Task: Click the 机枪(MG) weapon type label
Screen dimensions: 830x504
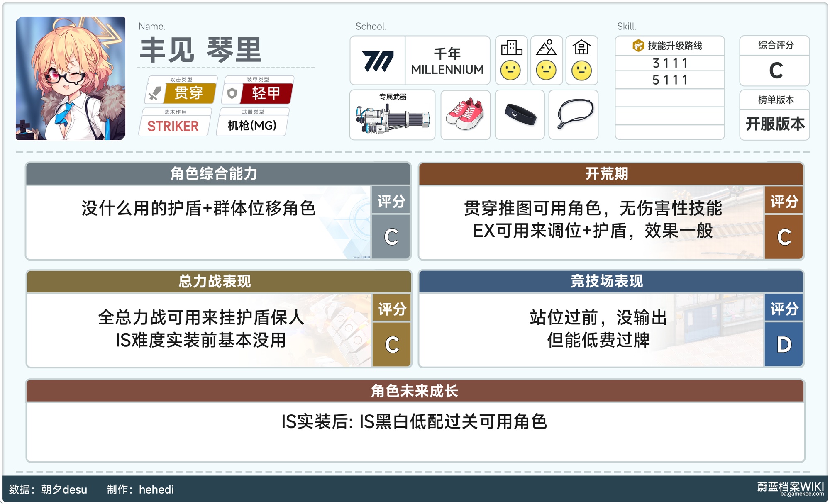Action: 252,126
